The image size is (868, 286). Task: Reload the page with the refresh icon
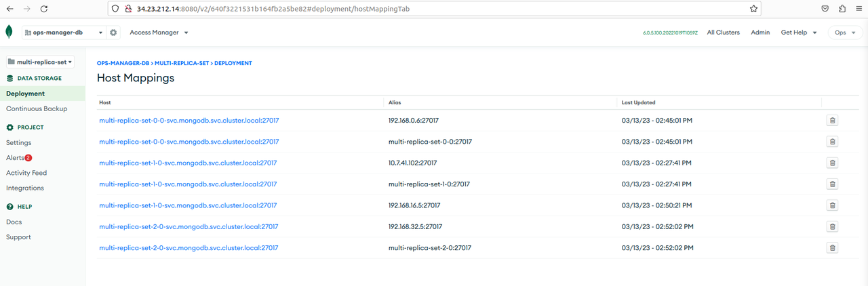[44, 9]
